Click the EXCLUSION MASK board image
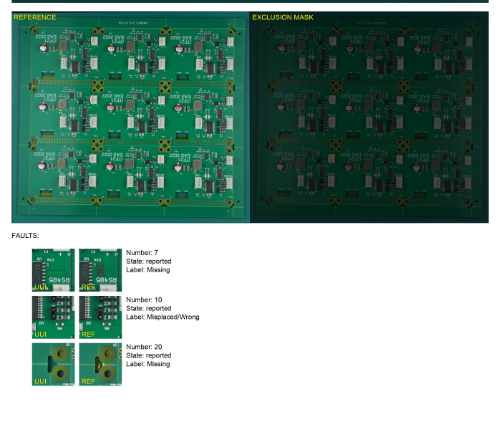The height and width of the screenshot is (422, 504). coord(369,118)
